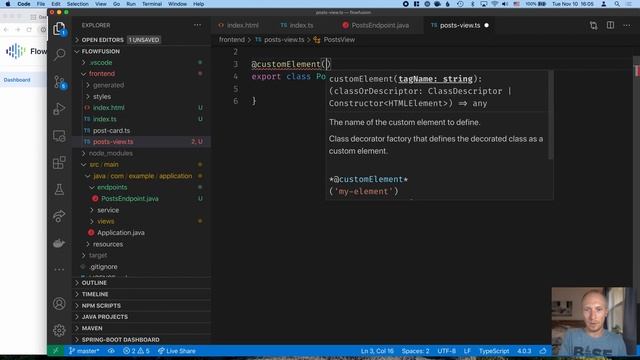This screenshot has height=360, width=640.
Task: Open the Testing flask icon
Action: tap(59, 189)
